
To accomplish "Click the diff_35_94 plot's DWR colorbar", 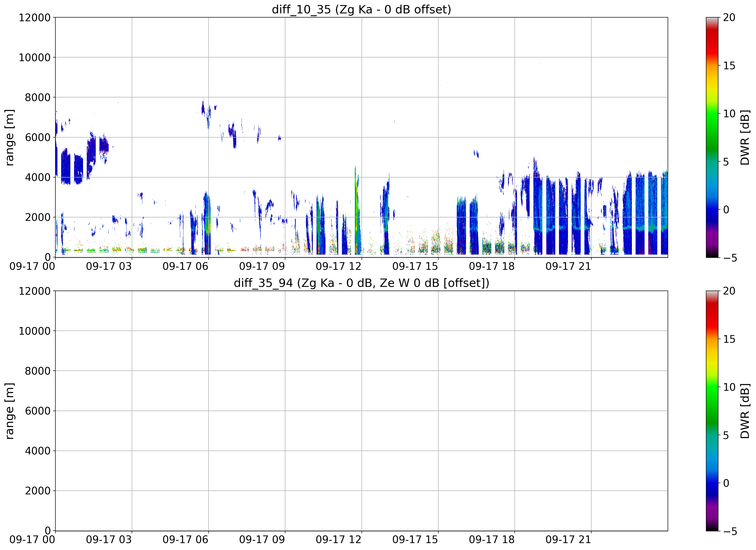I will [x=712, y=411].
